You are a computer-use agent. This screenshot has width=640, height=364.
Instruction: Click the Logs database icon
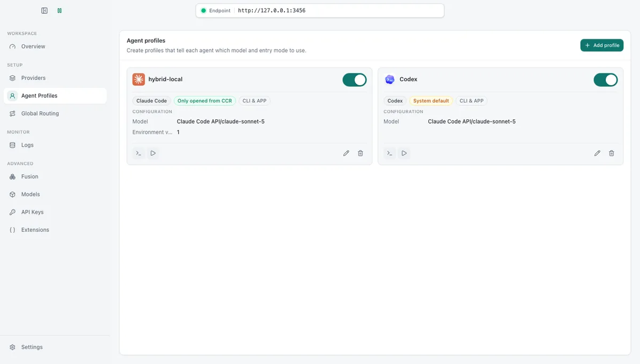pos(13,145)
